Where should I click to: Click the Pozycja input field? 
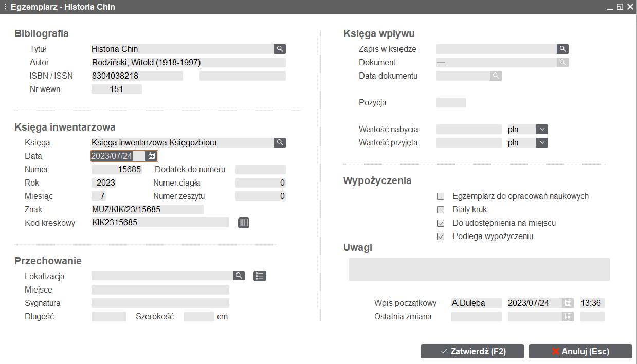click(x=451, y=102)
